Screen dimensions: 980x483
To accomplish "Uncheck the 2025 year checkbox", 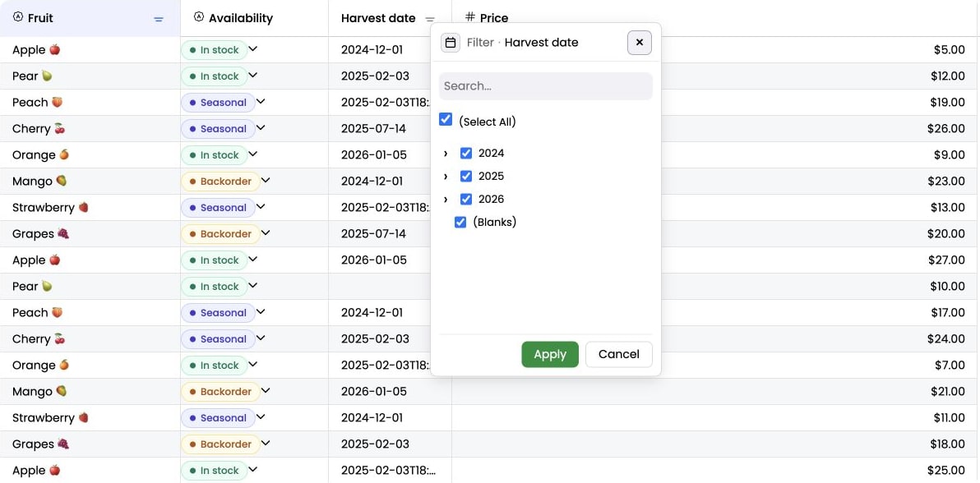I will coord(466,177).
